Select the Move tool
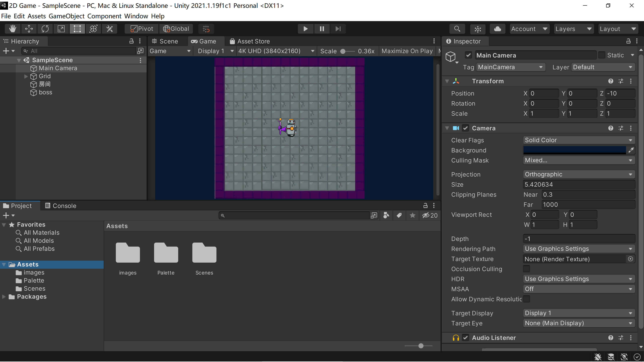This screenshot has width=644, height=362. point(29,29)
